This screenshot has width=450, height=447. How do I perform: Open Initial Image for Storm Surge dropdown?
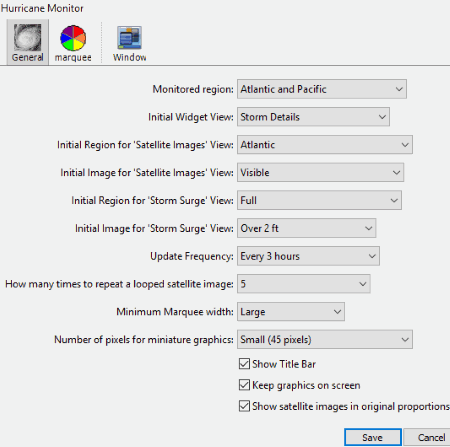tap(306, 228)
